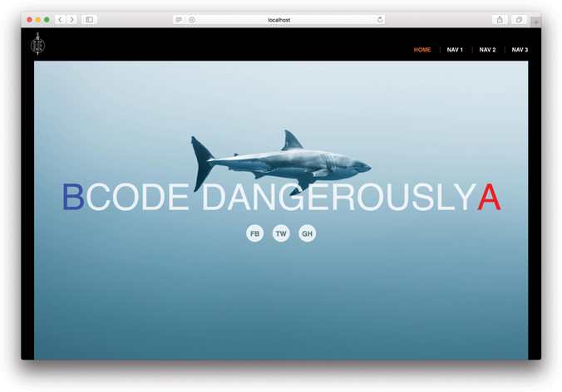The image size is (562, 392).
Task: Open Reader view icon in address bar
Action: [x=179, y=20]
